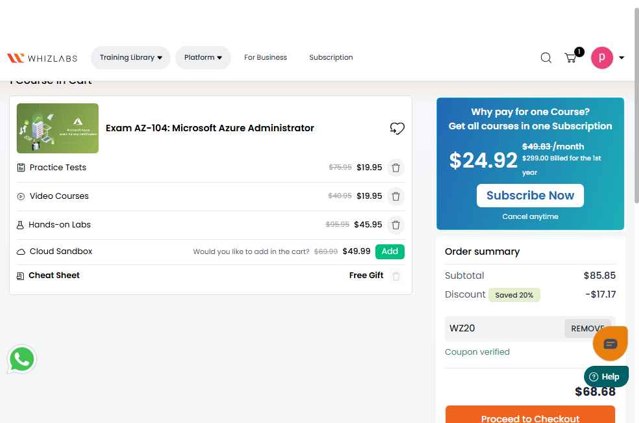
Task: Click the Practice Tests label
Action: point(58,167)
